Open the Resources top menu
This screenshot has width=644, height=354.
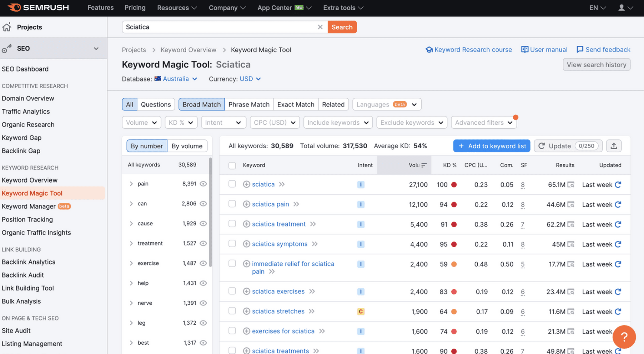click(177, 8)
